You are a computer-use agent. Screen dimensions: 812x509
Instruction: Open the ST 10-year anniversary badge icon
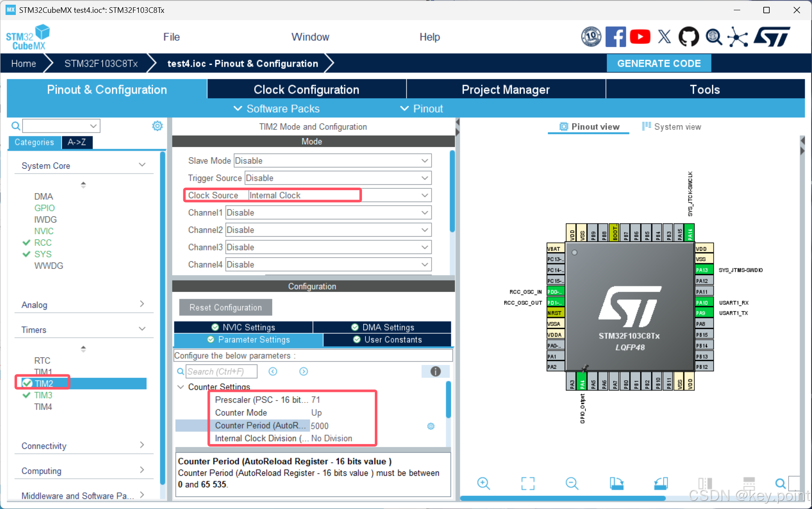[591, 37]
